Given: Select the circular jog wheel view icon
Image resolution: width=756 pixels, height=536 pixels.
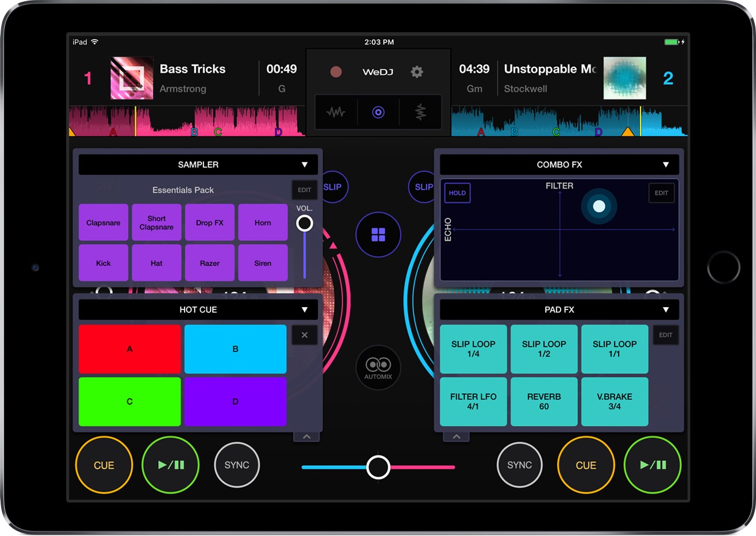Looking at the screenshot, I should point(378,112).
